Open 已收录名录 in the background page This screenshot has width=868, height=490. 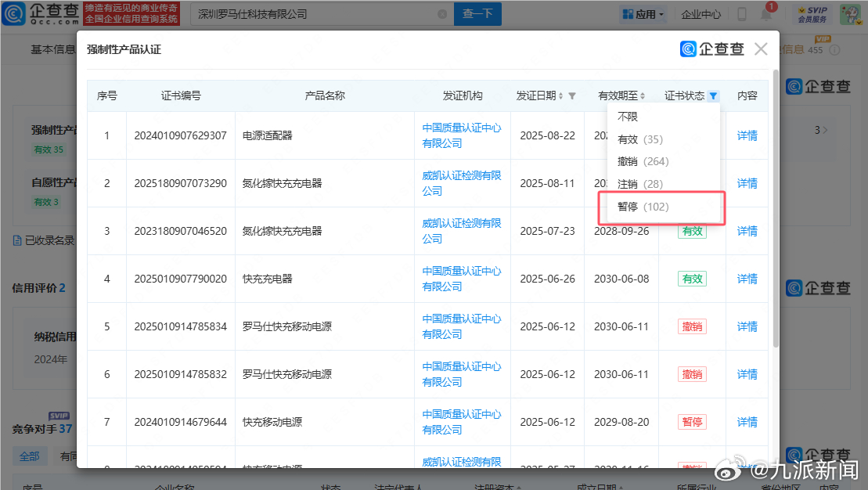click(x=45, y=240)
